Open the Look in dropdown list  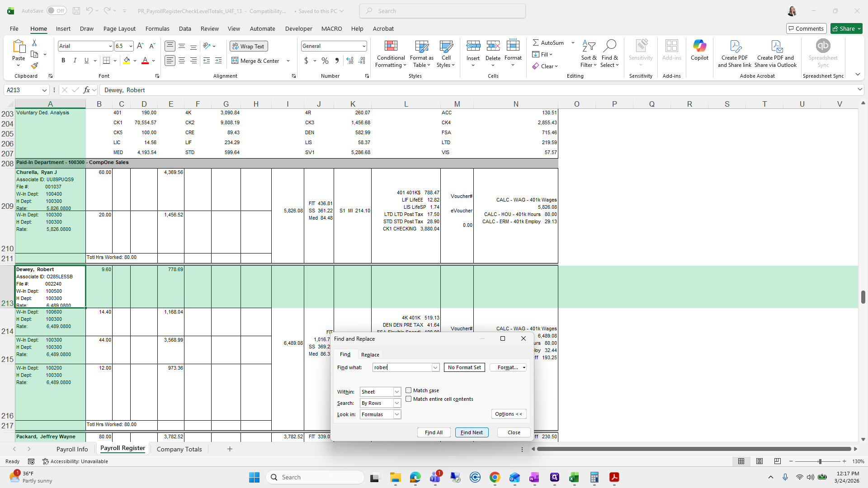pyautogui.click(x=396, y=414)
